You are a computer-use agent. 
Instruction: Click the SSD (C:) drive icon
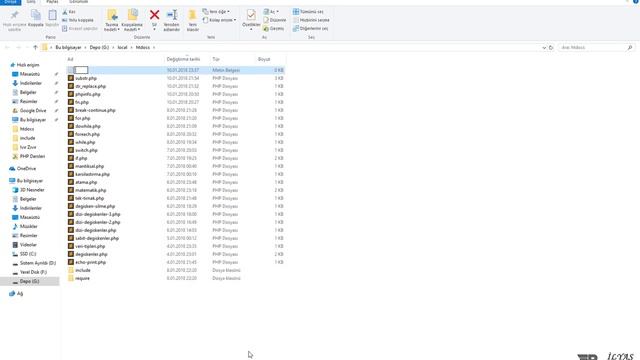pyautogui.click(x=15, y=254)
